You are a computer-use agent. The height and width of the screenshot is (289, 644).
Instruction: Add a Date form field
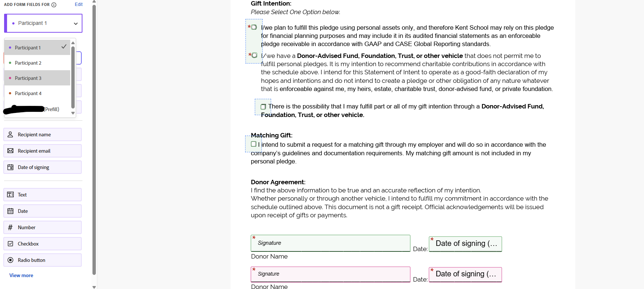pyautogui.click(x=43, y=211)
